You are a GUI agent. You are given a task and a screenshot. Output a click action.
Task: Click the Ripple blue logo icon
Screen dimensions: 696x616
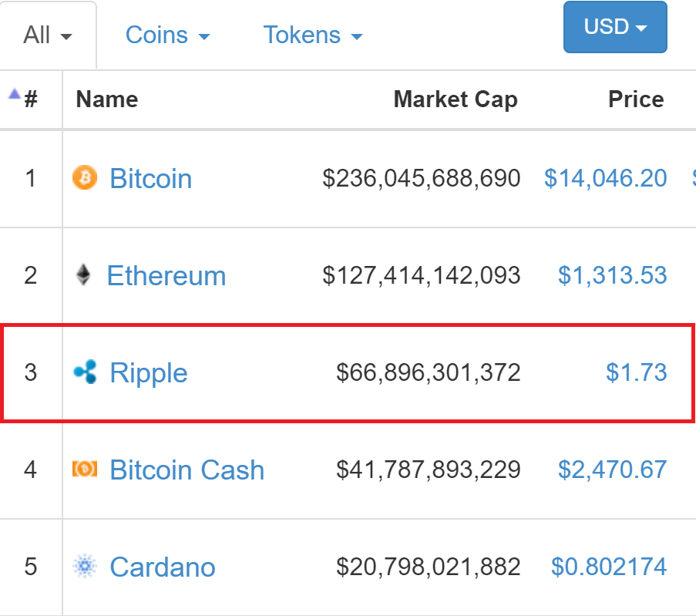(x=85, y=372)
